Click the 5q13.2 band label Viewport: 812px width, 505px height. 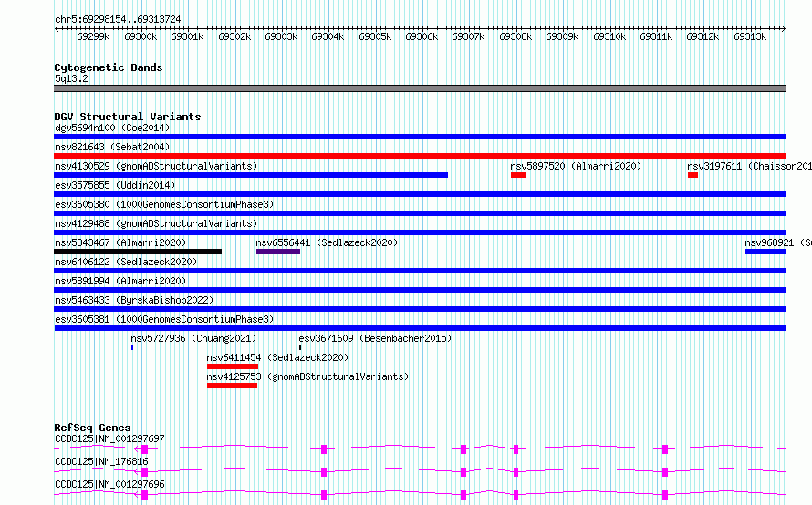tap(71, 78)
